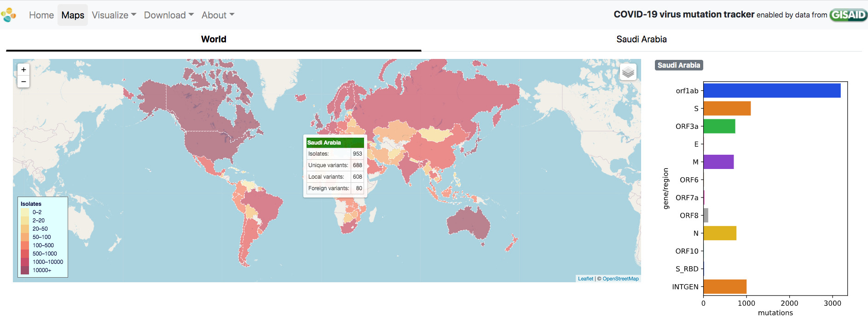Open the About dropdown menu

tap(218, 15)
